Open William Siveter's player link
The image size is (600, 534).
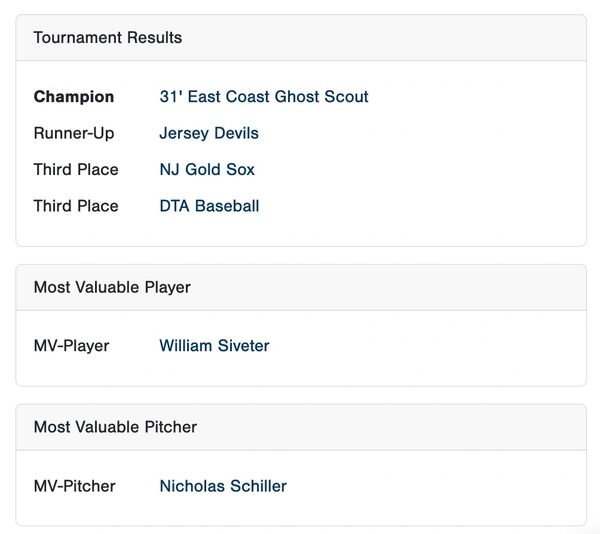pyautogui.click(x=214, y=346)
